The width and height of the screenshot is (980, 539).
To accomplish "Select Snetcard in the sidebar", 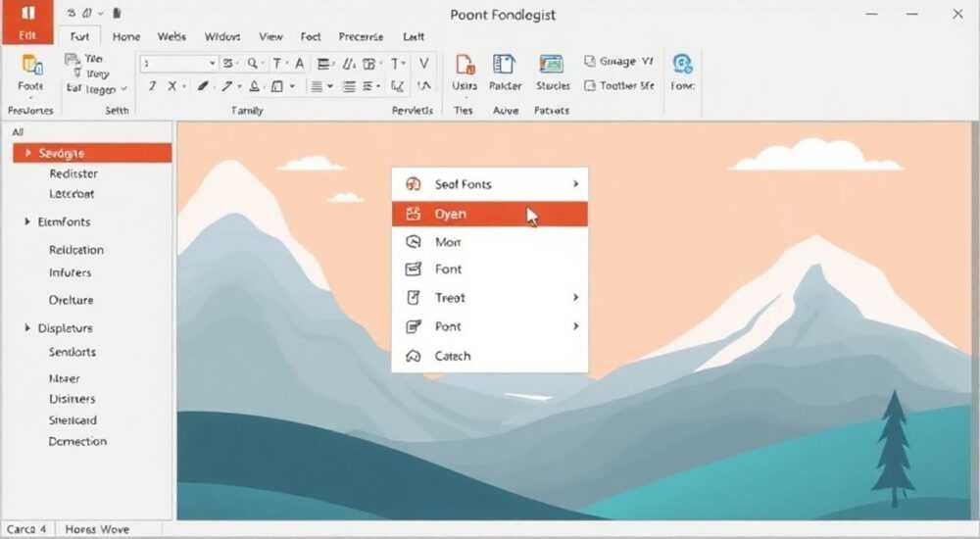I will [x=73, y=420].
